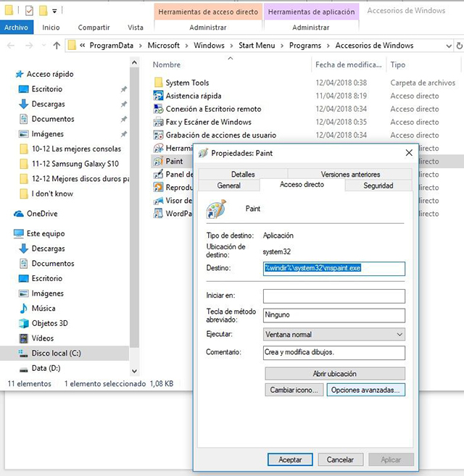The height and width of the screenshot is (476, 464).
Task: Click the chevron after Programs in path
Action: (x=328, y=46)
